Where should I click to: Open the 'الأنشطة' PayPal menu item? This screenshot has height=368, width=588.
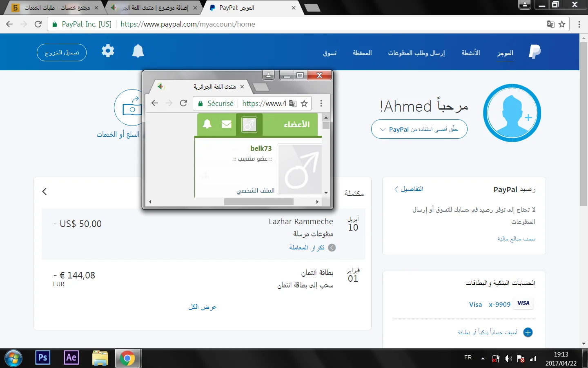tap(471, 53)
